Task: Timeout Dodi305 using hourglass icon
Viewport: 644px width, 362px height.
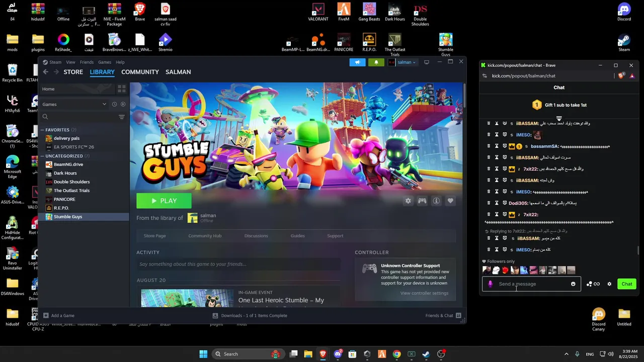Action: pos(497,203)
